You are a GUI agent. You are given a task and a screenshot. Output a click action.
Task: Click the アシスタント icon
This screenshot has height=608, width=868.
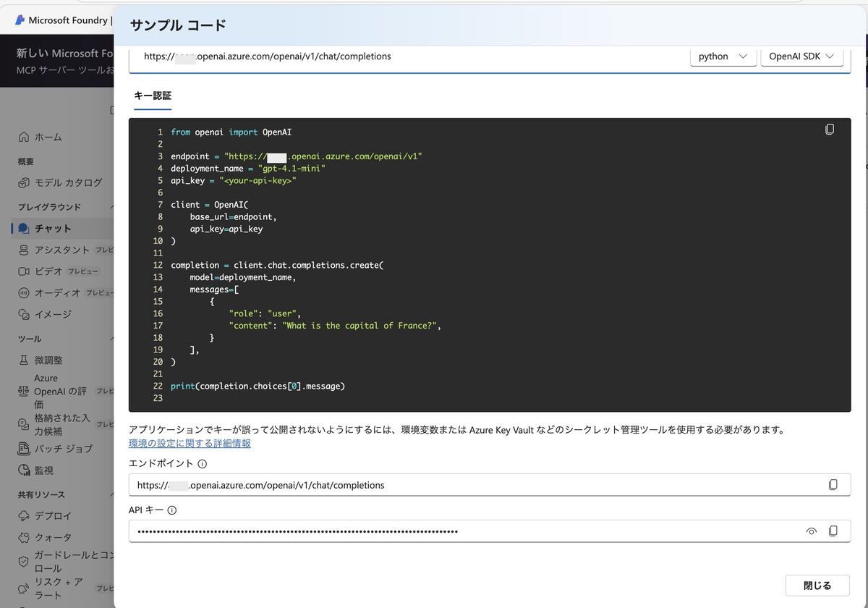[x=24, y=250]
